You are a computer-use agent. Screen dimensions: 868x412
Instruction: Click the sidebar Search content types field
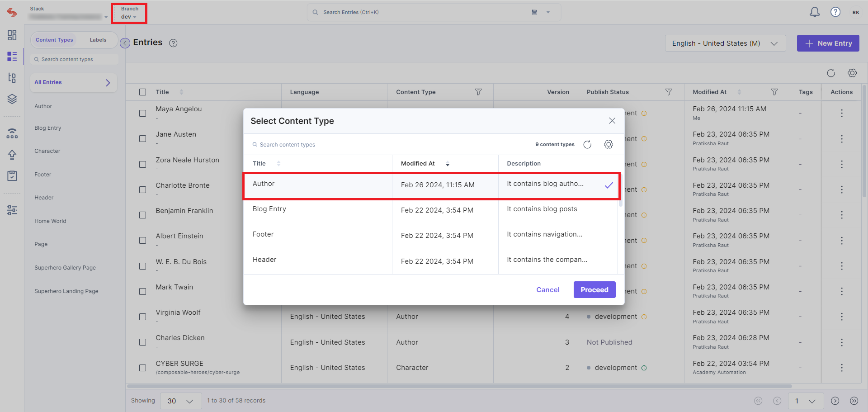point(74,59)
